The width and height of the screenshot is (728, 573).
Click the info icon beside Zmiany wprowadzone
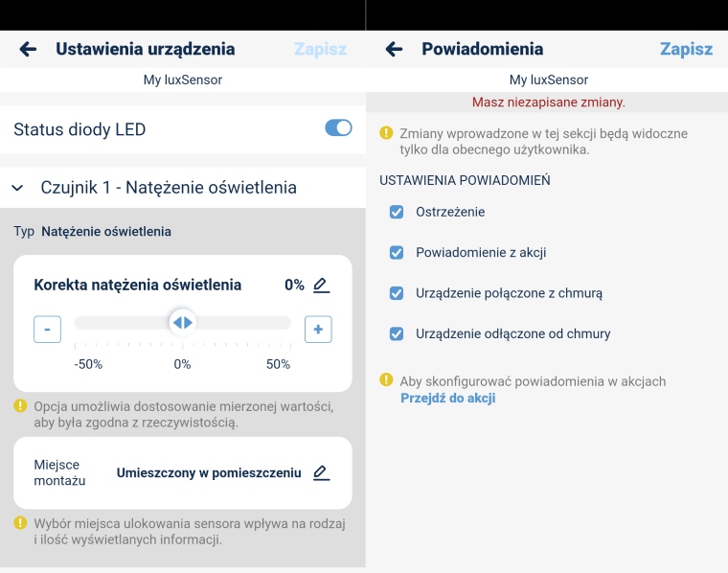[387, 133]
